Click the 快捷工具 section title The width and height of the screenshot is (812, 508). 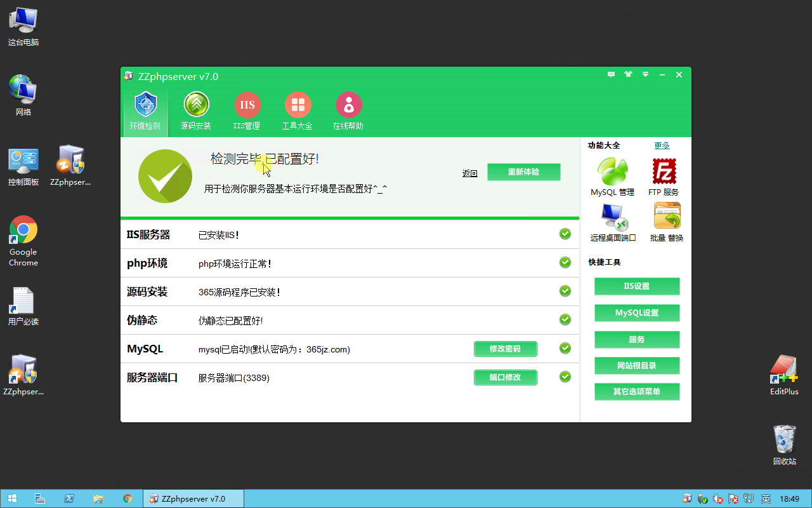click(x=604, y=262)
